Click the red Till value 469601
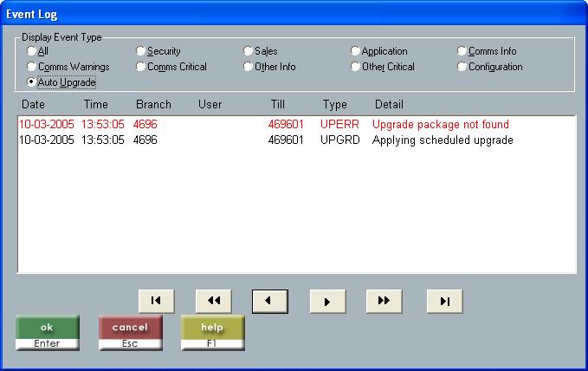Viewport: 588px width, 371px height. (x=286, y=124)
